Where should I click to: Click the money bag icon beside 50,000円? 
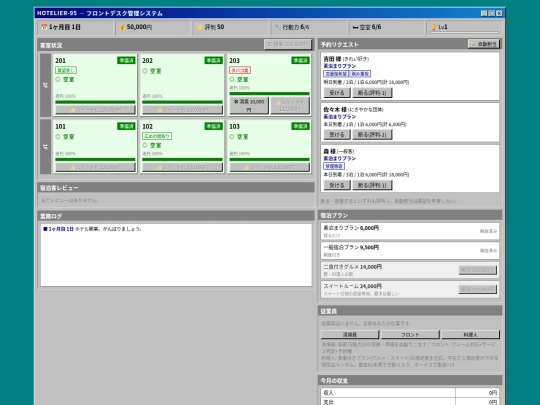click(122, 27)
